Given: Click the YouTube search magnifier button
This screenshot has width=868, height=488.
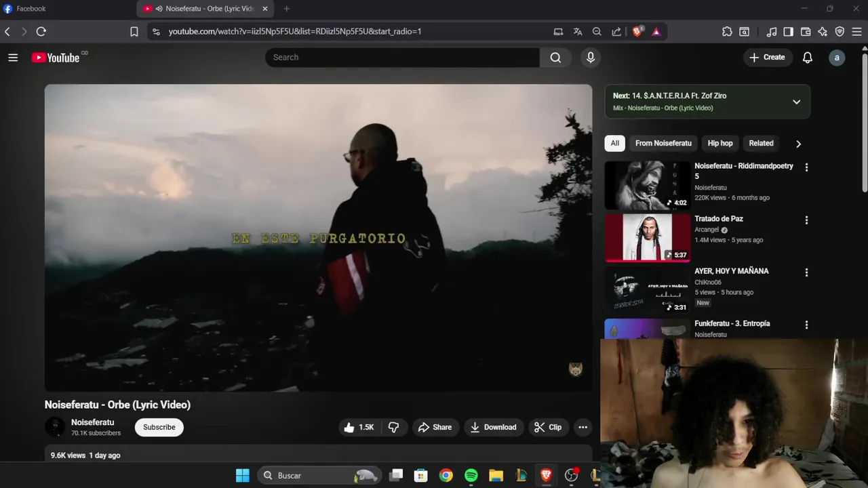Looking at the screenshot, I should pyautogui.click(x=555, y=58).
